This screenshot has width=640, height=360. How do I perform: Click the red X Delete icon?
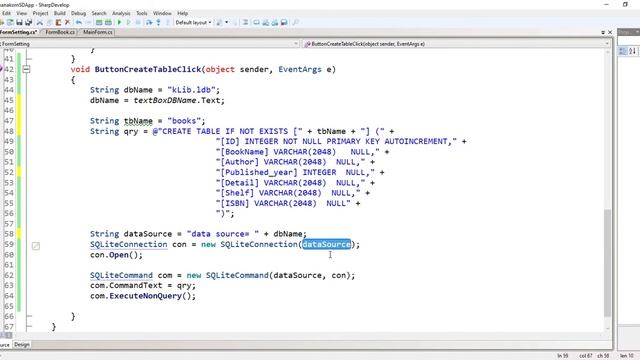coord(67,22)
